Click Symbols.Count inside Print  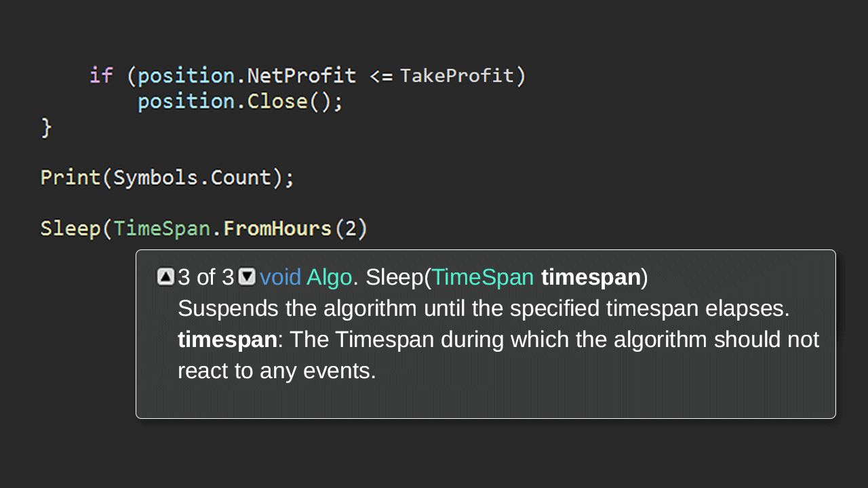193,178
